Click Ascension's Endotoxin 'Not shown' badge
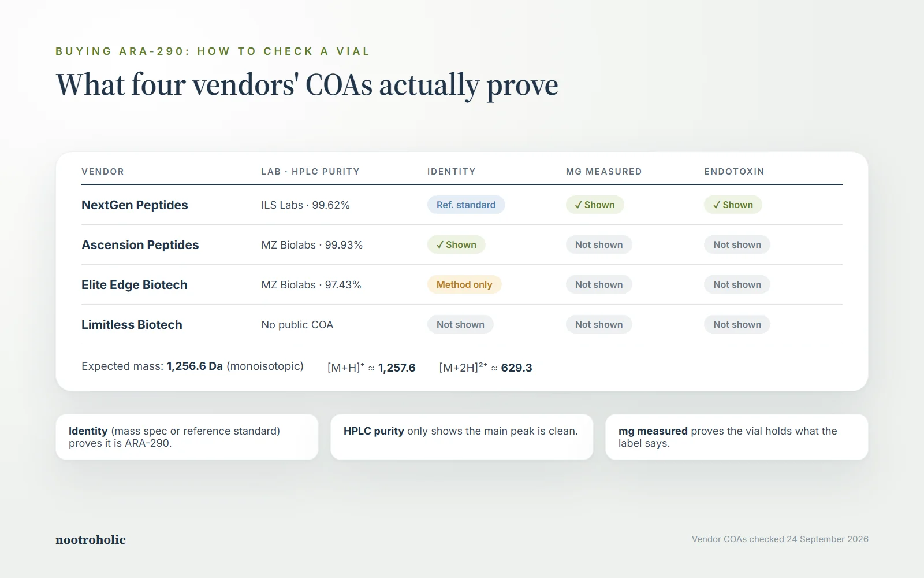This screenshot has width=924, height=578. 737,244
